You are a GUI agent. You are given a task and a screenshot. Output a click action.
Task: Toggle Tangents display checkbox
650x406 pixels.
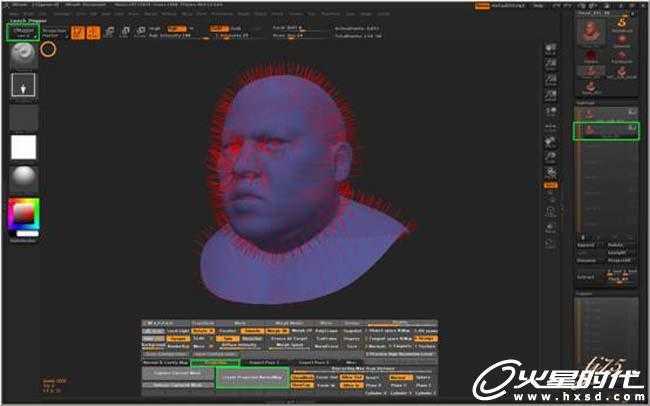(x=402, y=346)
